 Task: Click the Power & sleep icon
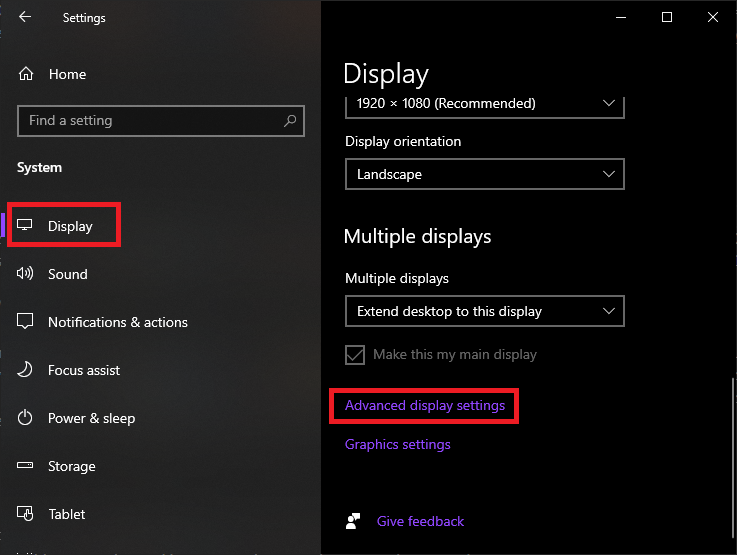tap(25, 417)
